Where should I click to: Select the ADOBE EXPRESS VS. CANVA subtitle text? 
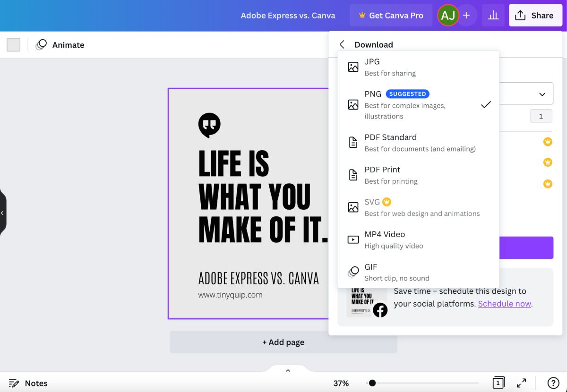[x=258, y=278]
